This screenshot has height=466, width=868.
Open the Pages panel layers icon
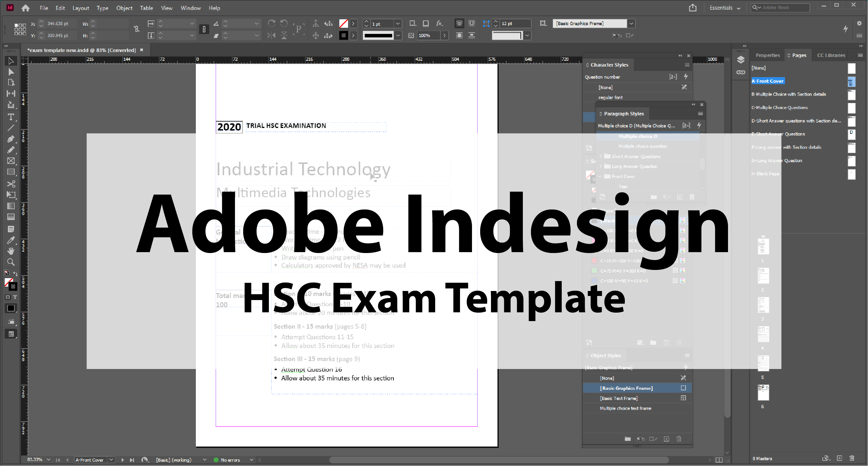741,59
